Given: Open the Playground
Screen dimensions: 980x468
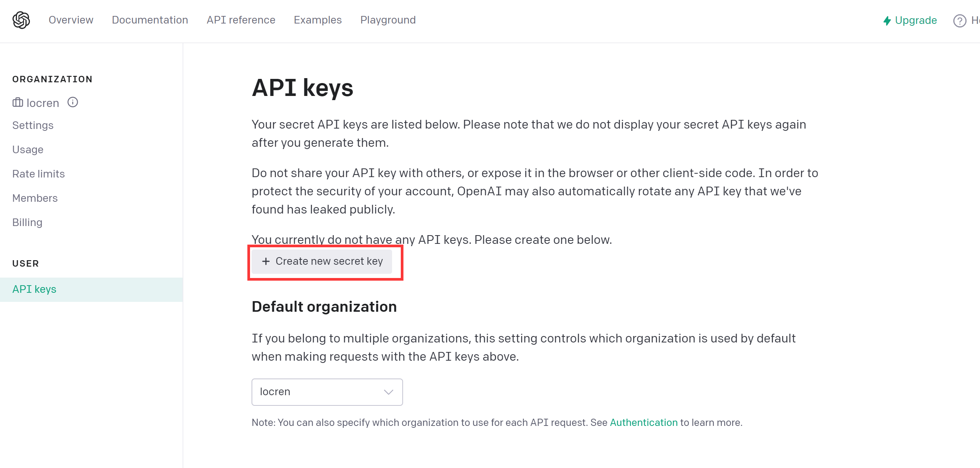Looking at the screenshot, I should pos(388,20).
